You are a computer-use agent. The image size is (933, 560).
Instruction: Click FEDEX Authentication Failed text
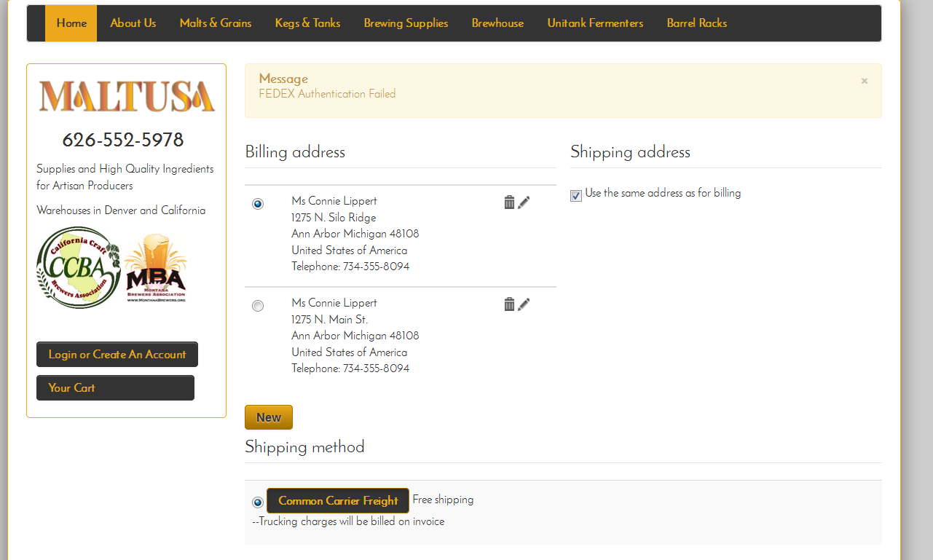tap(327, 94)
